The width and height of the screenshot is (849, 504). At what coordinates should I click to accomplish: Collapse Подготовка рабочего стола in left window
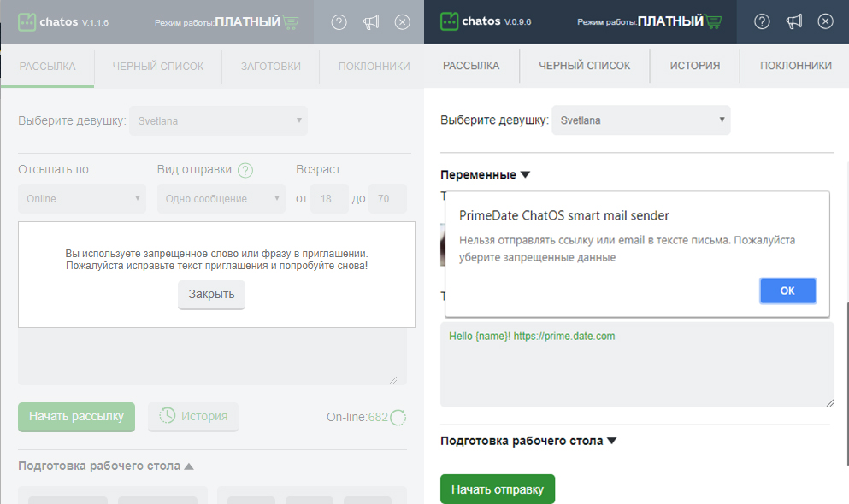(105, 466)
